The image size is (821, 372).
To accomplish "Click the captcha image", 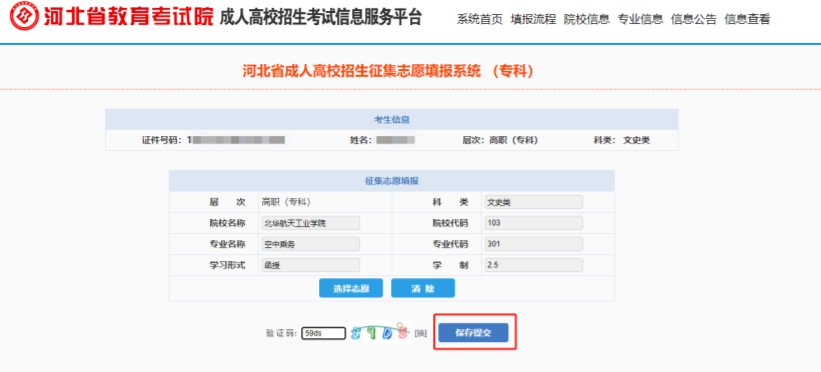I will click(x=380, y=332).
